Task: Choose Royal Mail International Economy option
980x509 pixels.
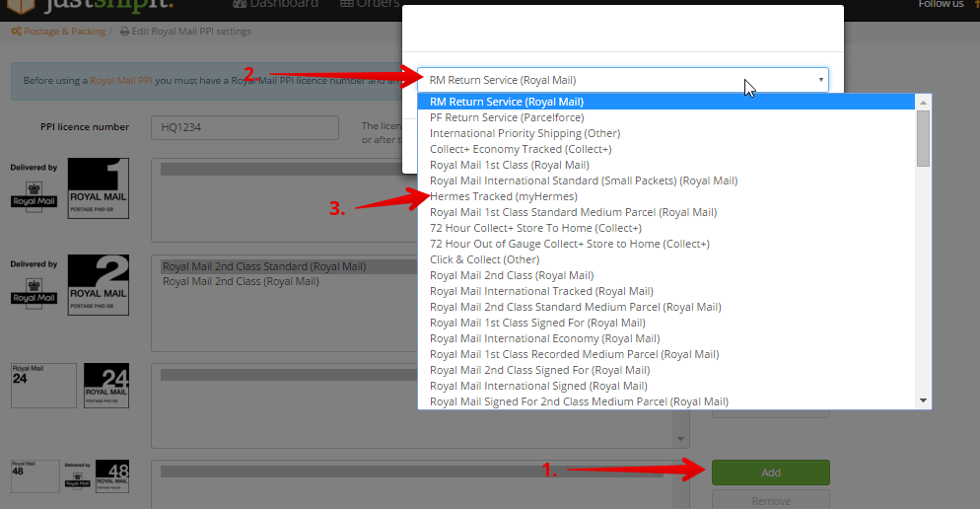Action: pos(666,338)
